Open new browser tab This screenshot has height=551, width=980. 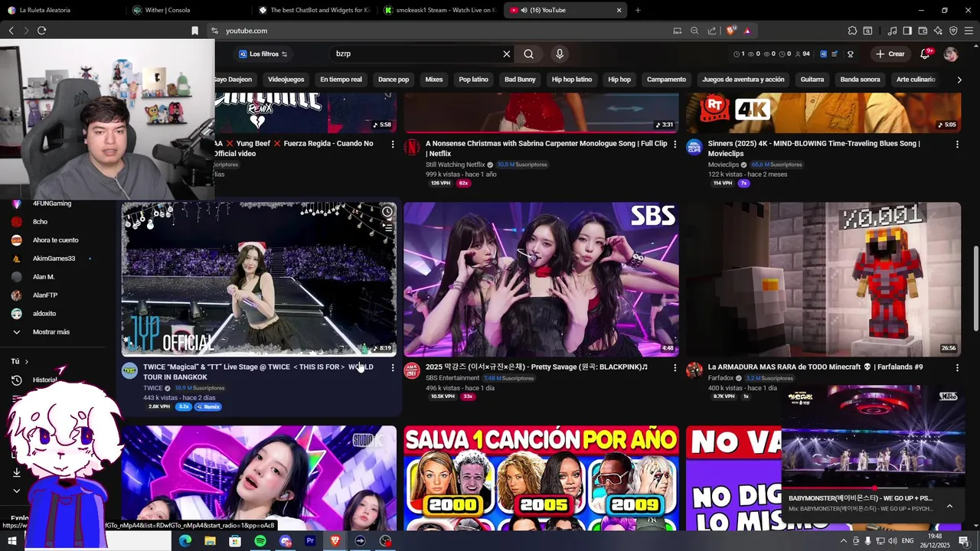pos(638,10)
